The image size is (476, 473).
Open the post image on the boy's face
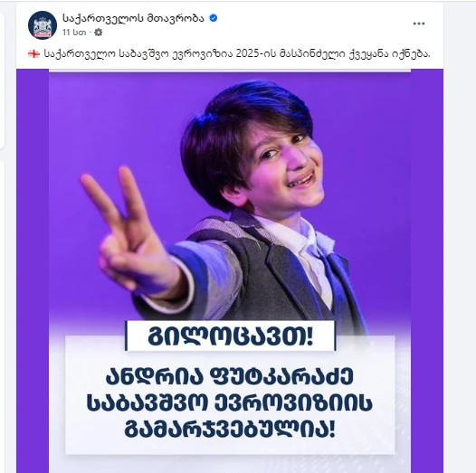pos(282,164)
